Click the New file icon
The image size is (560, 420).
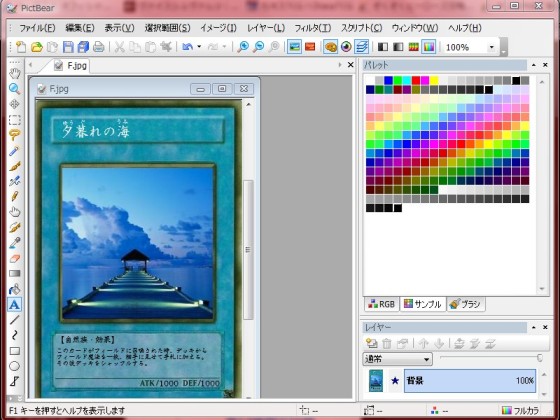pos(21,47)
